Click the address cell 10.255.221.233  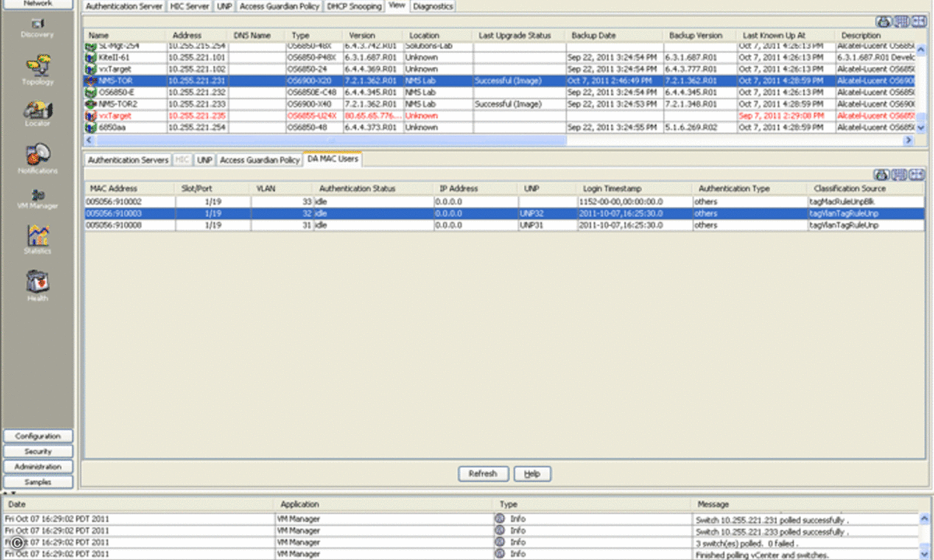(x=197, y=104)
